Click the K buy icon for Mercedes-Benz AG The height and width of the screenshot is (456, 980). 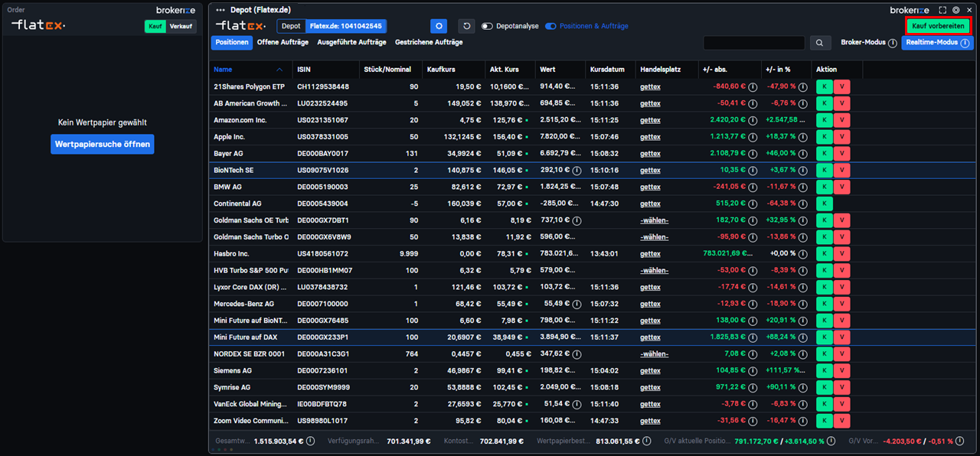click(824, 304)
